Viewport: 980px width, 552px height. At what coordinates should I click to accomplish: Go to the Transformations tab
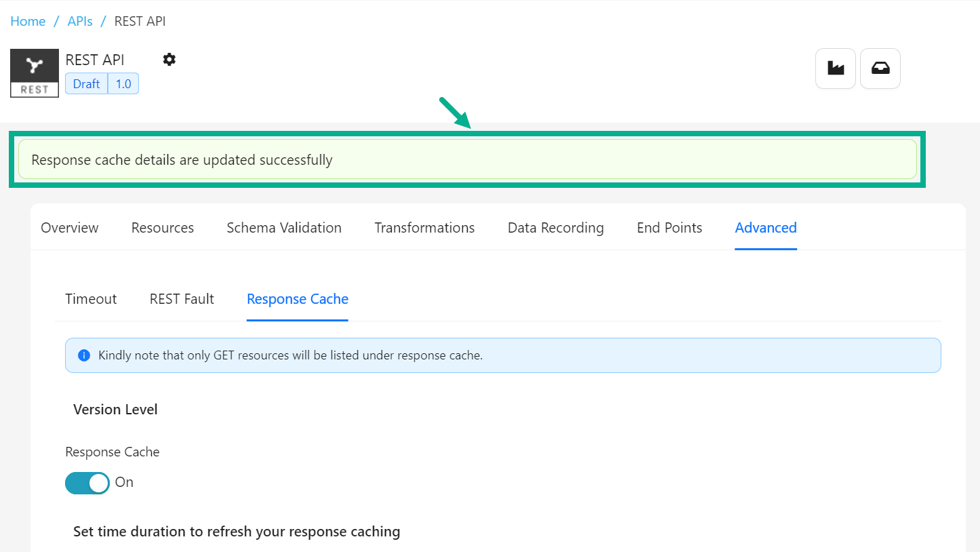coord(424,228)
